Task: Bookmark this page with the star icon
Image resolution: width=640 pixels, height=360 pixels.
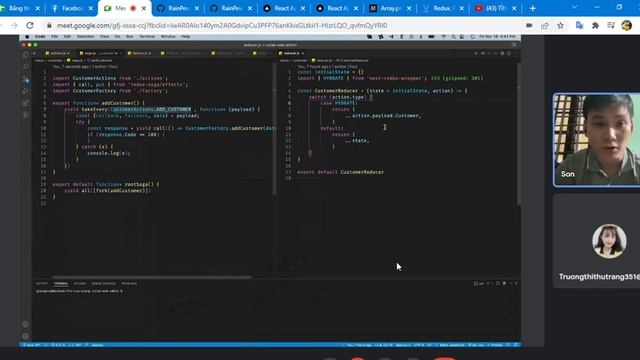Action: [560, 25]
